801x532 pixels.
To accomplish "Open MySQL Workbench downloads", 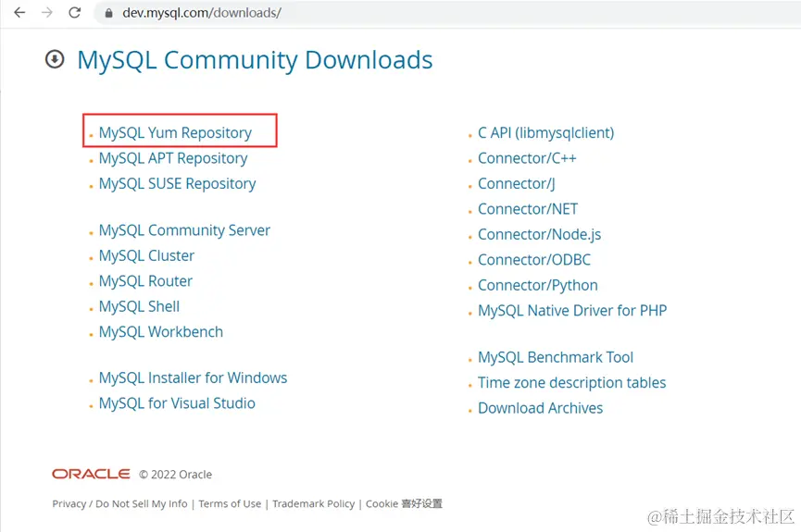I will pos(161,332).
